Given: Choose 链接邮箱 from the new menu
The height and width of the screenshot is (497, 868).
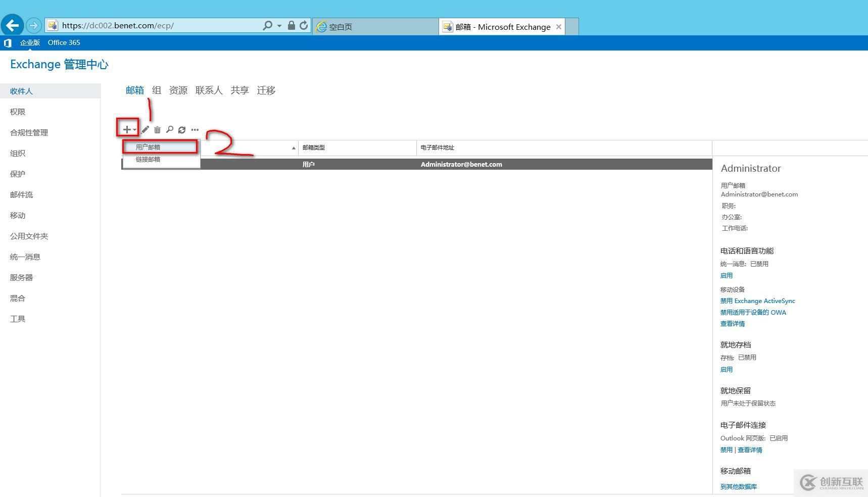Looking at the screenshot, I should (x=161, y=159).
